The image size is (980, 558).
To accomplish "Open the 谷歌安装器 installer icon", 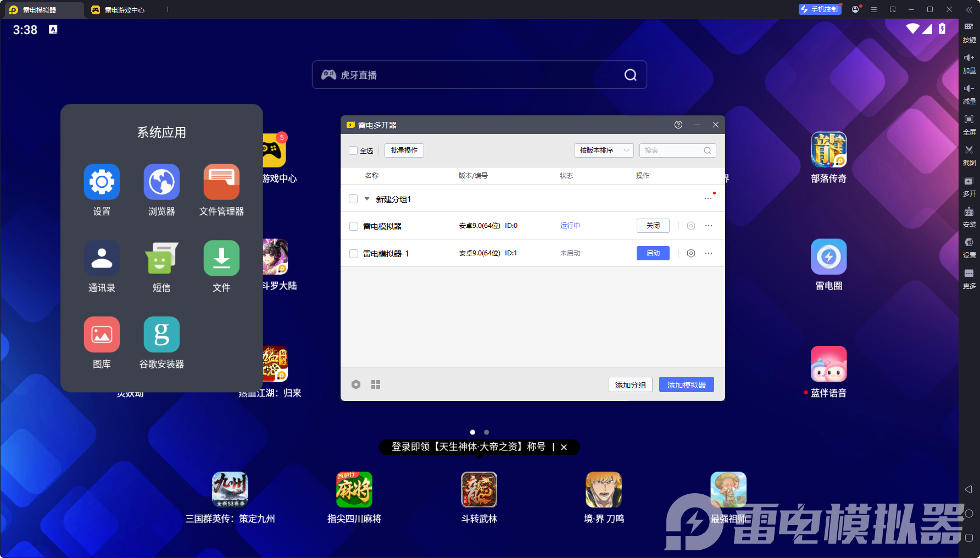I will pos(162,334).
